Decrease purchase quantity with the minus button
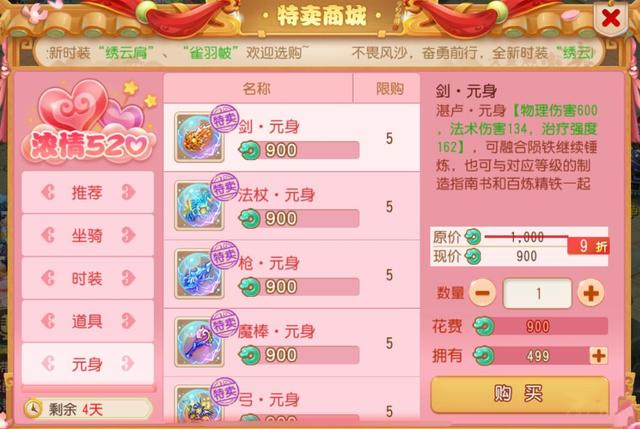This screenshot has width=640, height=429. (x=482, y=293)
